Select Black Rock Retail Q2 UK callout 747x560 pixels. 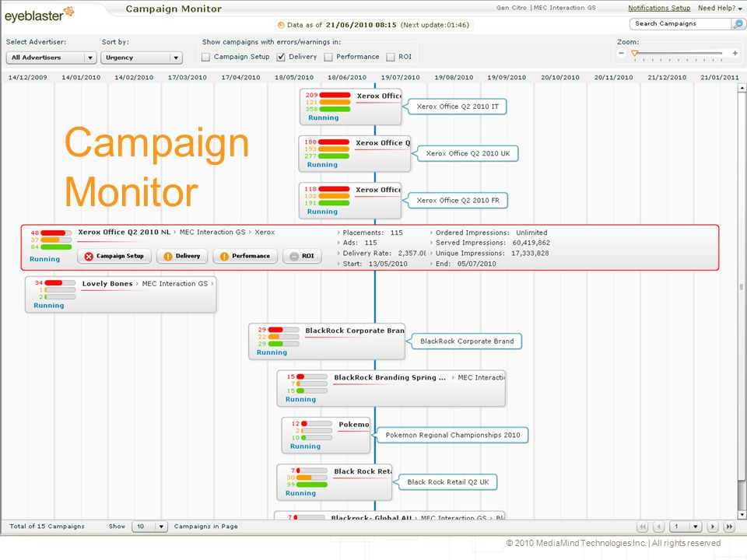(x=448, y=482)
